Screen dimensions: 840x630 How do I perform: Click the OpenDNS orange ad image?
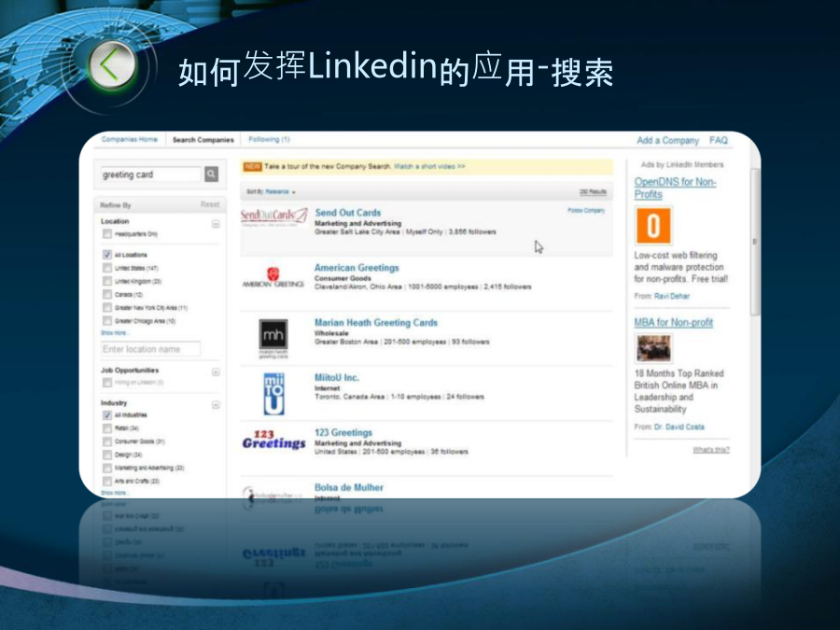coord(653,226)
